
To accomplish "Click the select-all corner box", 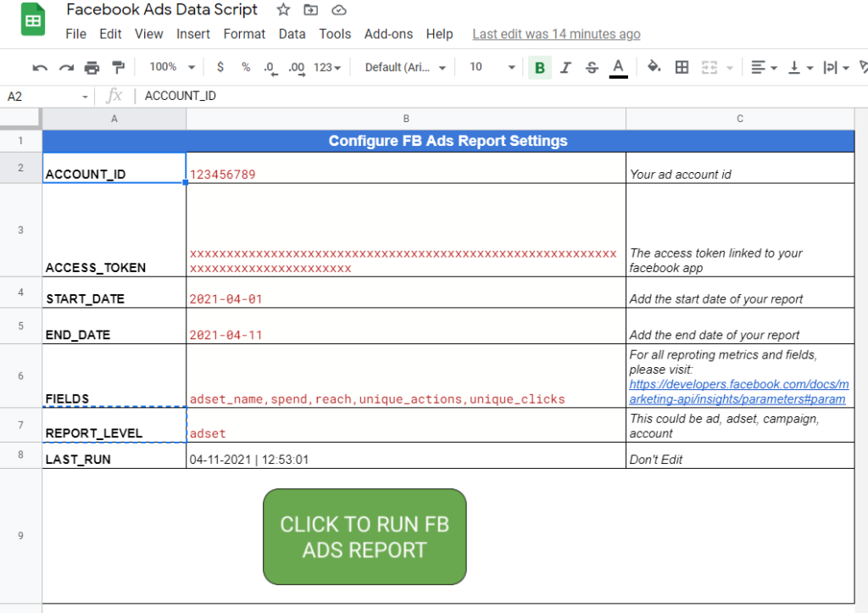I will click(x=20, y=119).
